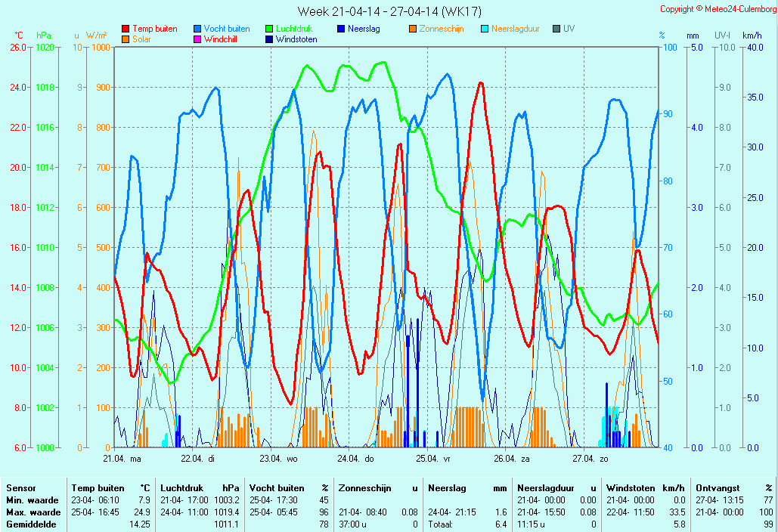The image size is (778, 532).
Task: Click the magenta Windchill legend swatch
Action: (x=197, y=39)
